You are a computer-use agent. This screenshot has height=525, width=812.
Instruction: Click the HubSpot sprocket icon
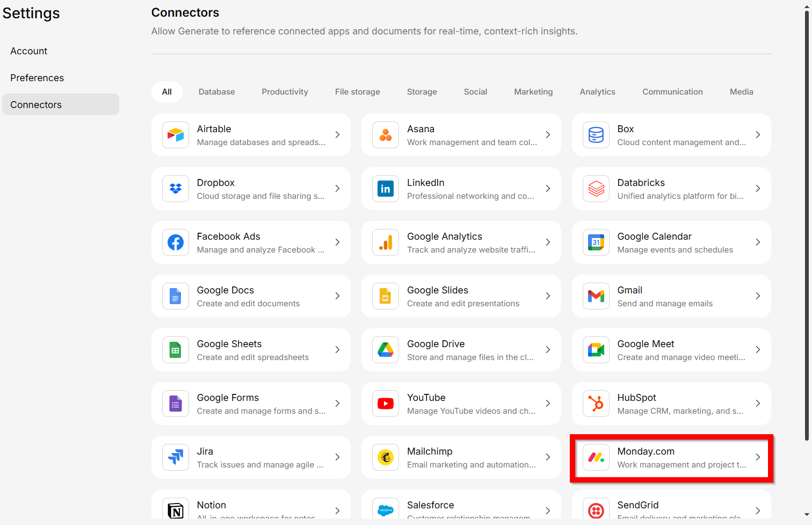point(596,404)
